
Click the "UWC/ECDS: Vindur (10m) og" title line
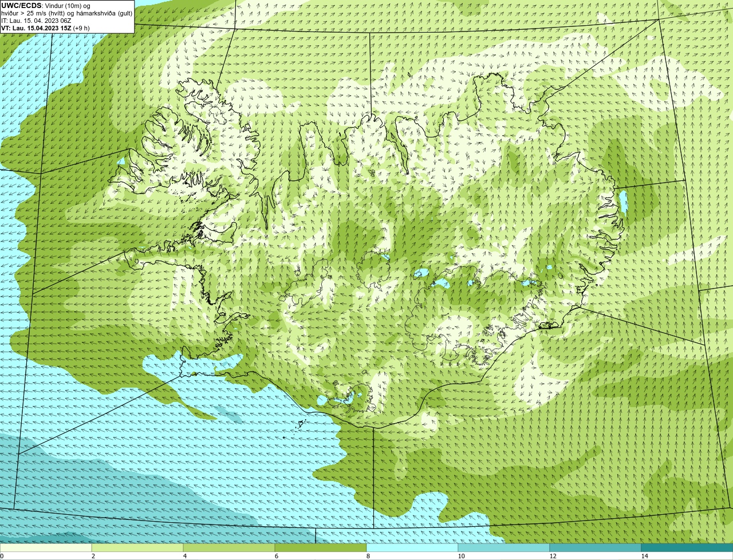pos(46,6)
